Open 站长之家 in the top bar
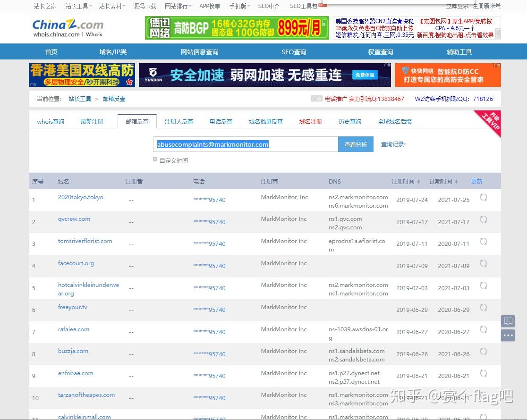Screen dimensions: 527x420 point(45,6)
